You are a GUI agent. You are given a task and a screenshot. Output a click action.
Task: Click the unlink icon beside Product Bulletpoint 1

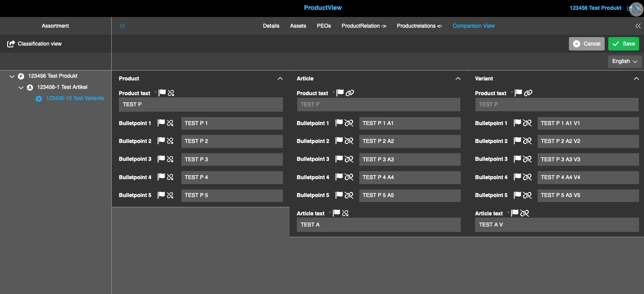pyautogui.click(x=170, y=123)
